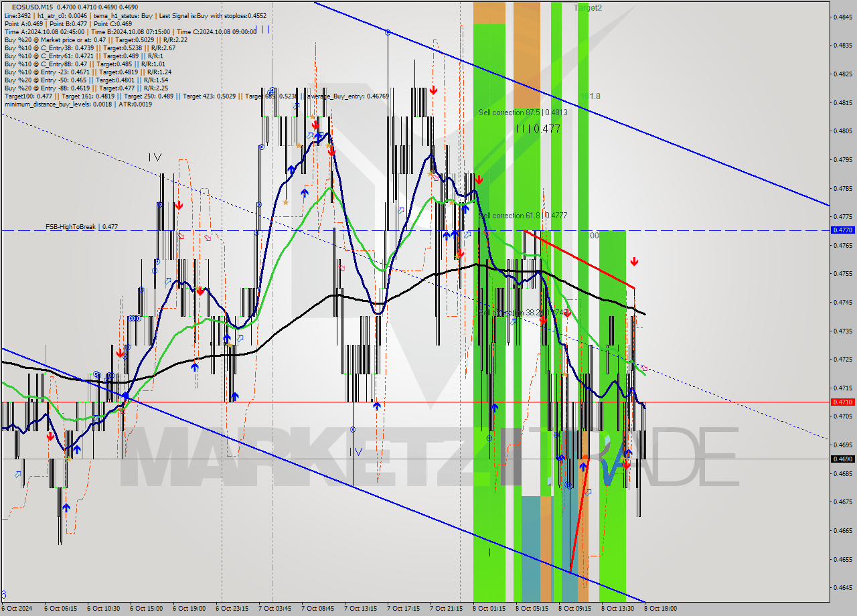The height and width of the screenshot is (616, 857).
Task: Click the '7 Oct 21:15' time axis label
Action: [446, 609]
